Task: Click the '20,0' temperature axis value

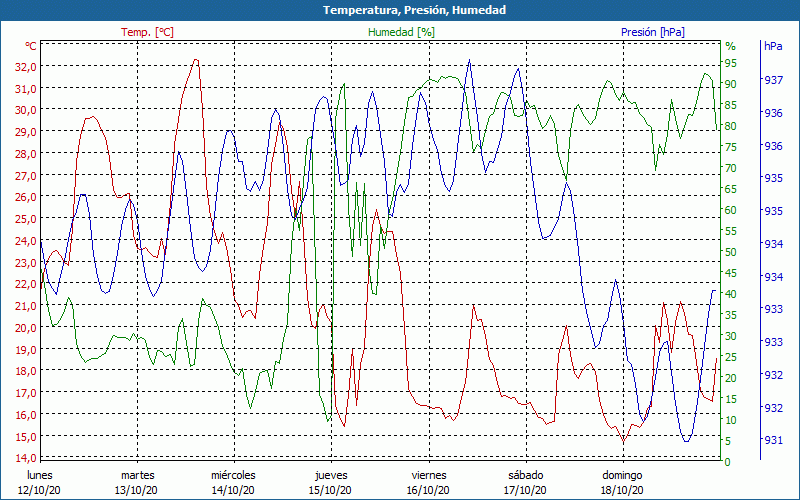Action: tap(27, 328)
